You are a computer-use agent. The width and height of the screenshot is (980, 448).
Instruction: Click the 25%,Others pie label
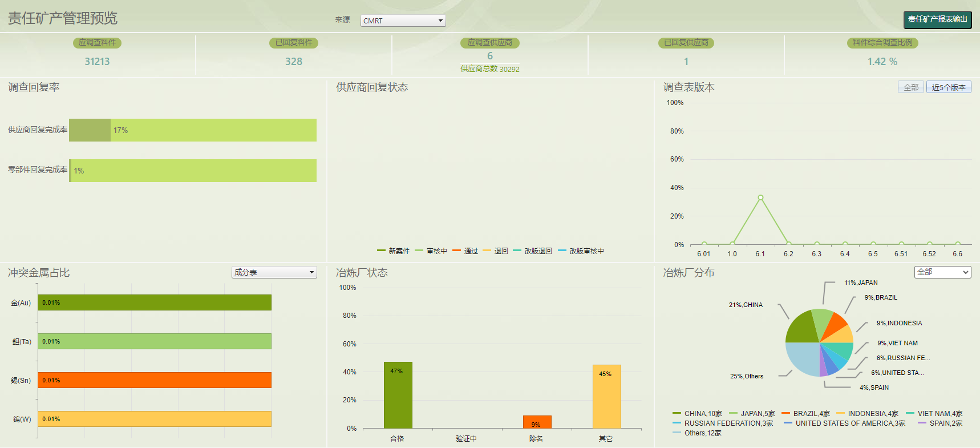tap(747, 376)
